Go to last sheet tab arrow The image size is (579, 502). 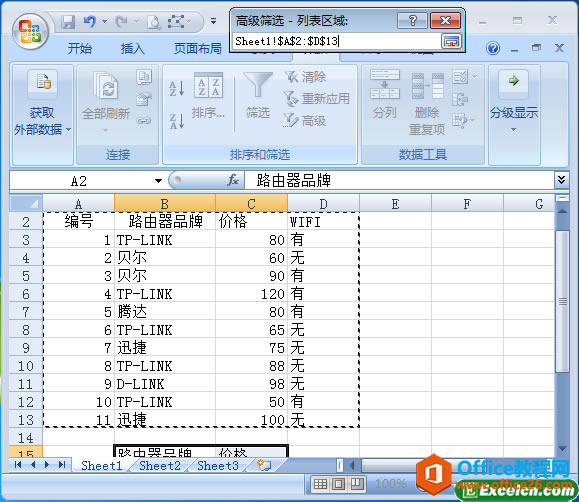[x=62, y=465]
